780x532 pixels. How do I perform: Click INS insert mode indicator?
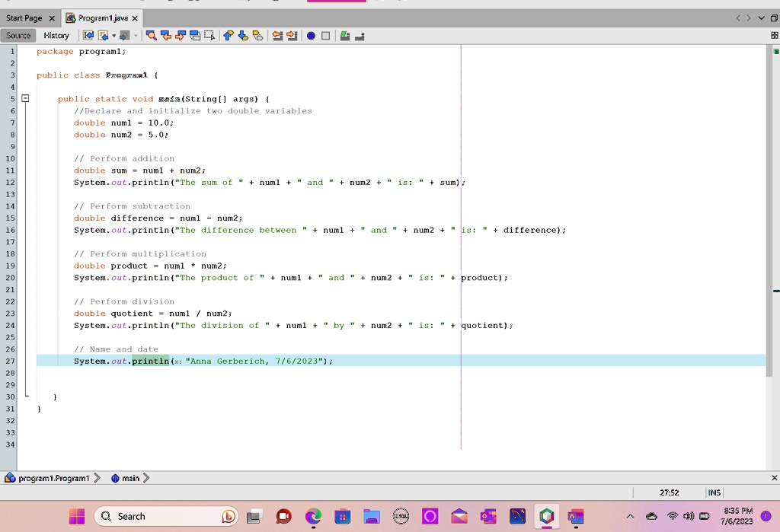(x=714, y=492)
